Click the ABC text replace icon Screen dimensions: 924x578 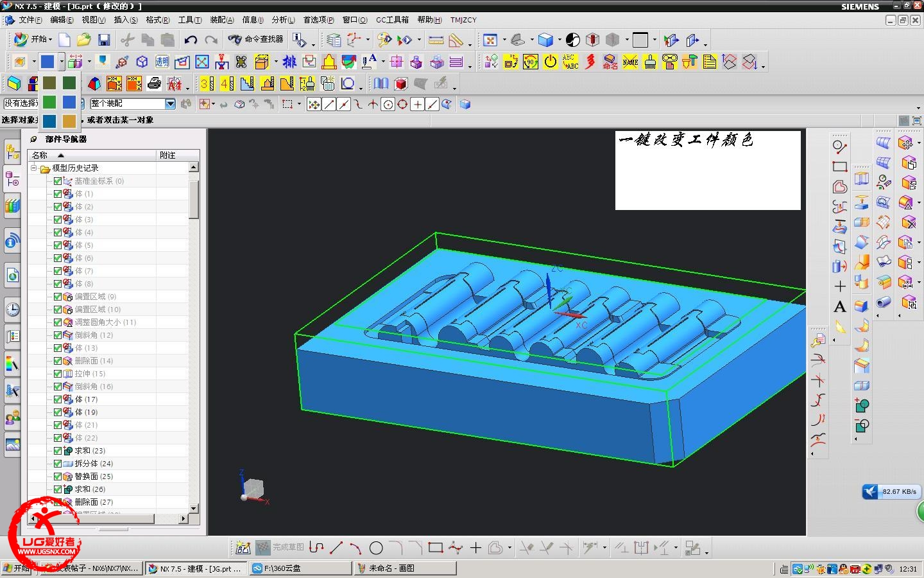coord(570,62)
